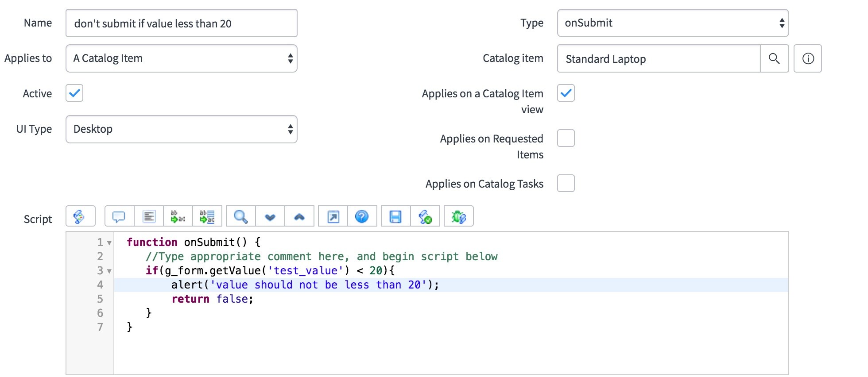Viewport: 868px width, 377px height.
Task: Open the script editor help icon
Action: point(362,216)
